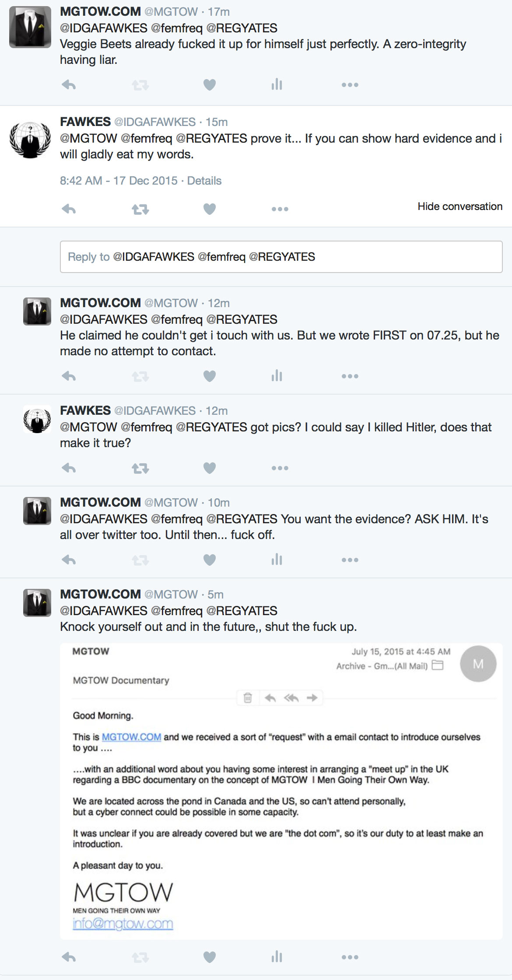The image size is (512, 980).
Task: Retweet FAWKES's 'prove it' tweet
Action: 140,210
